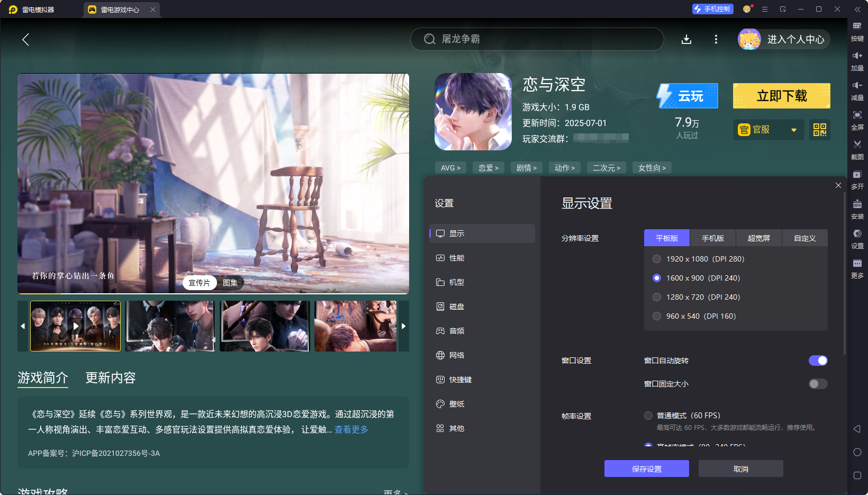
Task: Select the 普通模式 (60 FPS) frame rate option
Action: tap(648, 416)
